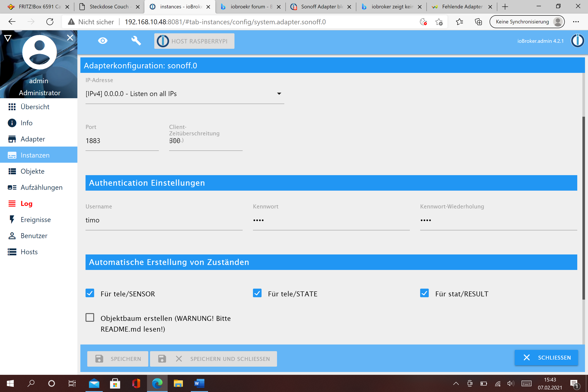Image resolution: width=588 pixels, height=392 pixels.
Task: Uncheck the Für tele/SENSOR checkbox
Action: pos(90,293)
